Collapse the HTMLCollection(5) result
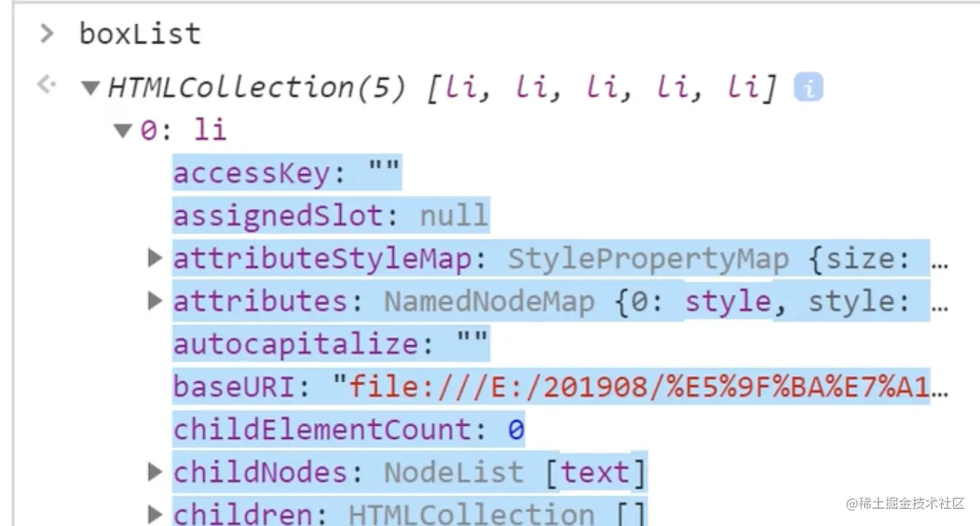Image resolution: width=980 pixels, height=526 pixels. 91,89
